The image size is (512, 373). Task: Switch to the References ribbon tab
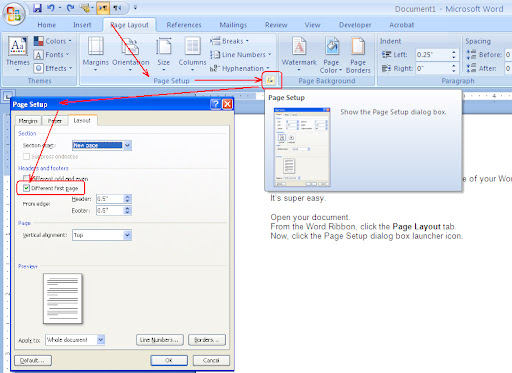[x=184, y=25]
